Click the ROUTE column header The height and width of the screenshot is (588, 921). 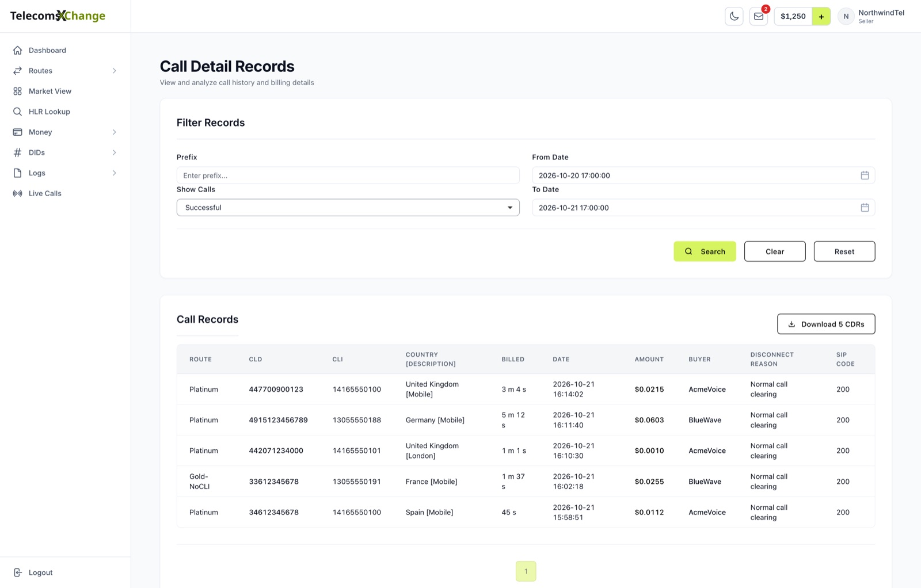[x=200, y=359]
